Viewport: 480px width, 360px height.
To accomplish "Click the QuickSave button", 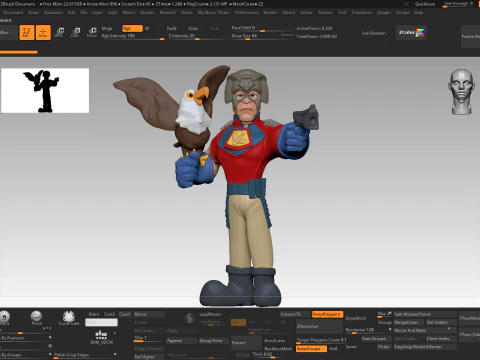I will pyautogui.click(x=425, y=4).
